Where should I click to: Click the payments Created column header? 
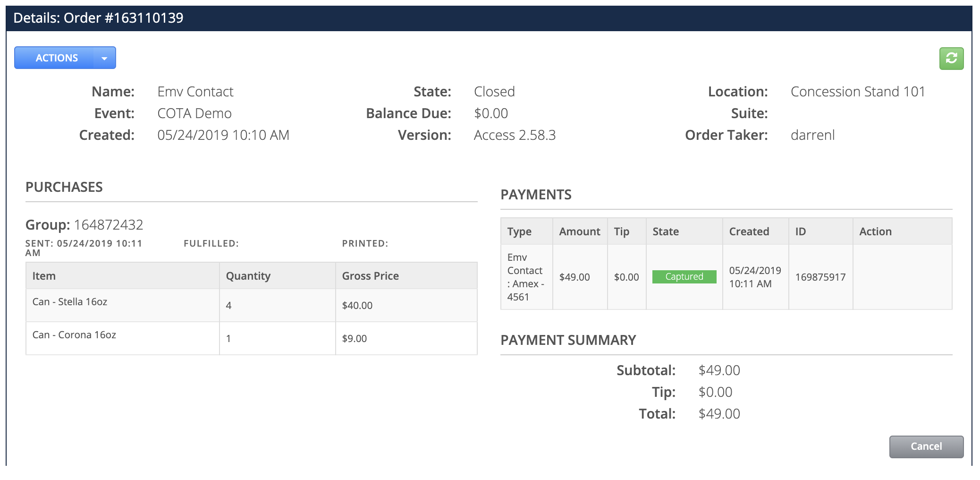(x=756, y=231)
